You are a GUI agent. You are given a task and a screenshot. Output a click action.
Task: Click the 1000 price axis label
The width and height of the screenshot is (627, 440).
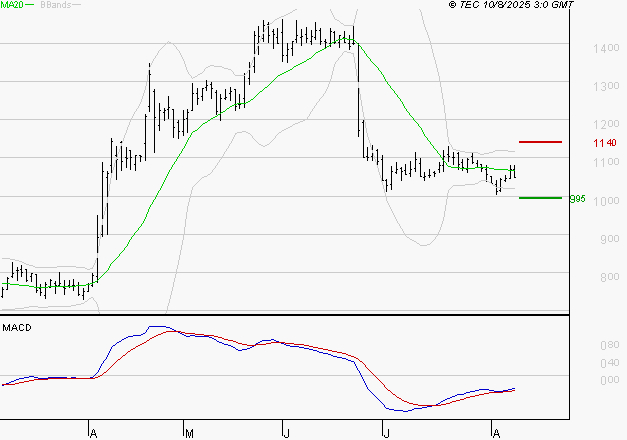tap(606, 201)
